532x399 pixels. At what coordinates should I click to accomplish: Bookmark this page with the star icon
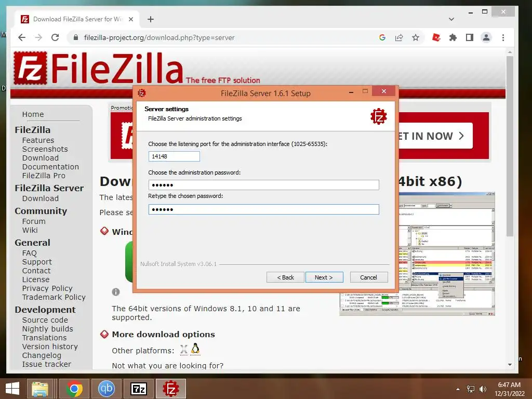click(x=416, y=37)
